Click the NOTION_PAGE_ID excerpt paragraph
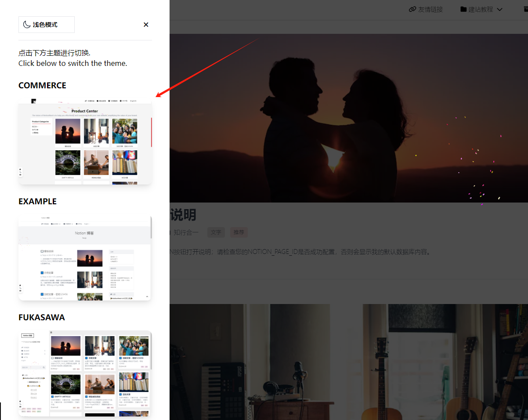Screen dimensions: 528x420 (x=301, y=252)
